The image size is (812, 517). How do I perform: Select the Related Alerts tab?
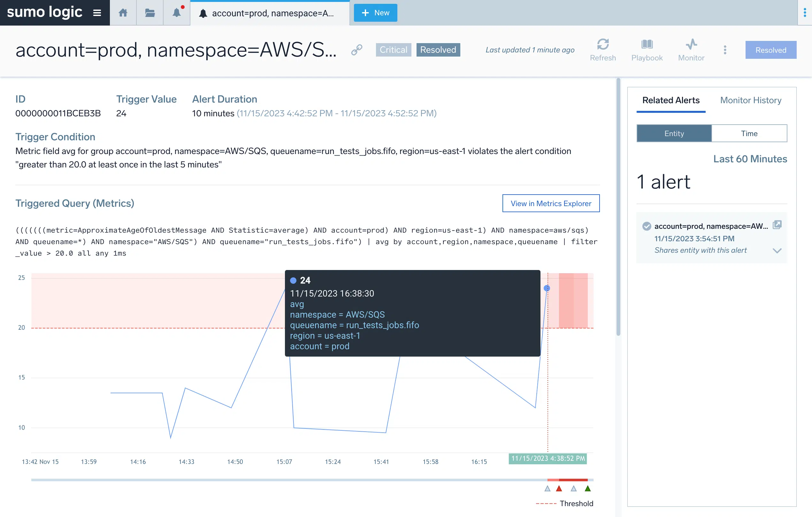tap(670, 100)
